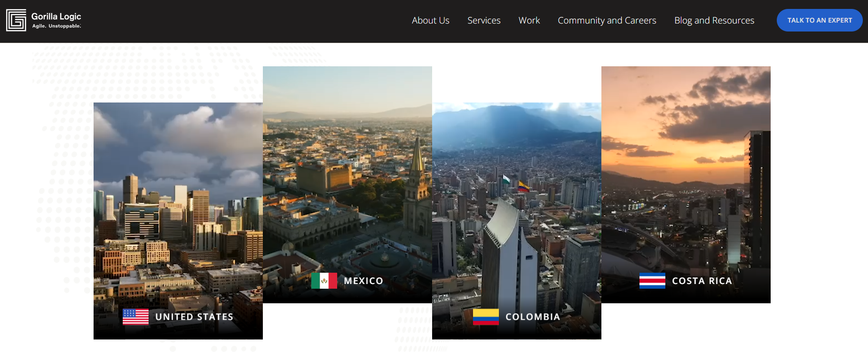Click the Mexico flag icon
The width and height of the screenshot is (868, 355).
[324, 281]
